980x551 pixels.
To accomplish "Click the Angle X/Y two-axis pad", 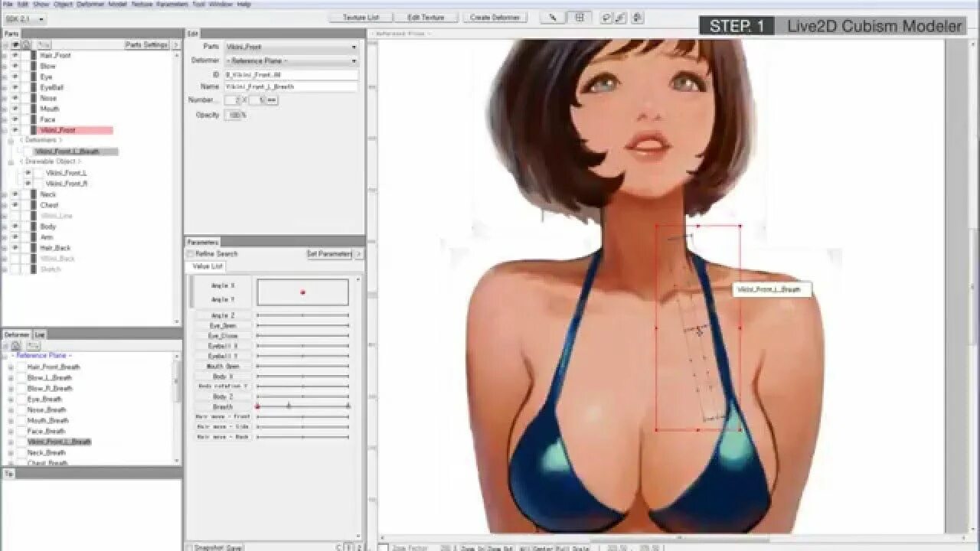I will pos(302,292).
